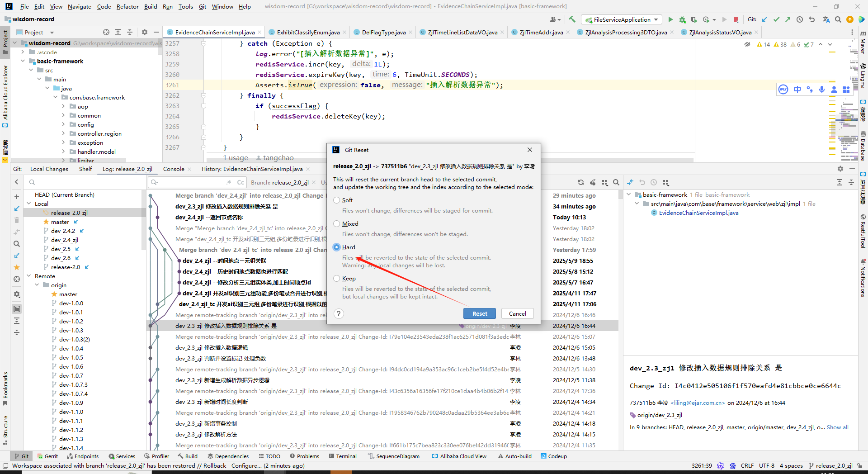
Task: Select the Keep reset mode
Action: [337, 279]
